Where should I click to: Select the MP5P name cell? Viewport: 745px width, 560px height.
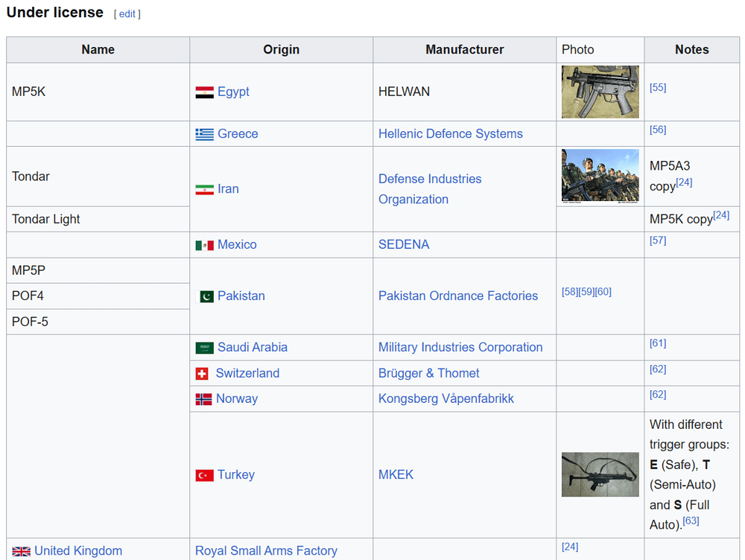(x=98, y=270)
